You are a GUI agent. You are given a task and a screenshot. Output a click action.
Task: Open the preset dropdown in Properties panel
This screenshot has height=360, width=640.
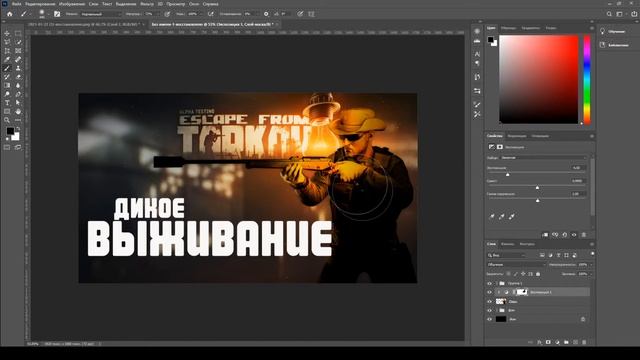point(543,158)
